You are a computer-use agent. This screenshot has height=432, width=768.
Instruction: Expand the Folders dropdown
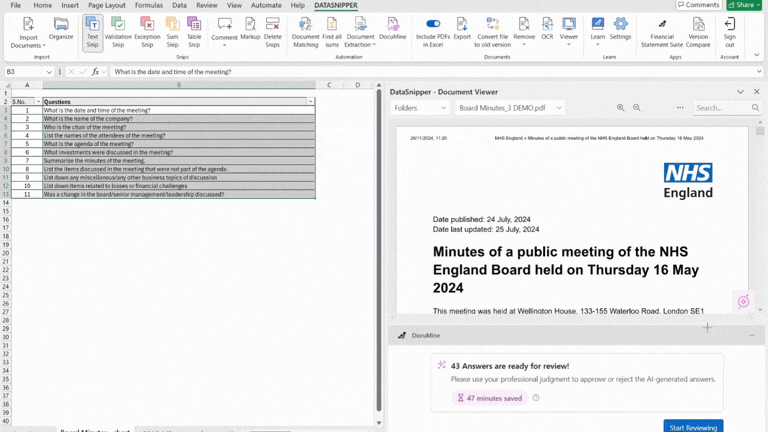coord(420,108)
